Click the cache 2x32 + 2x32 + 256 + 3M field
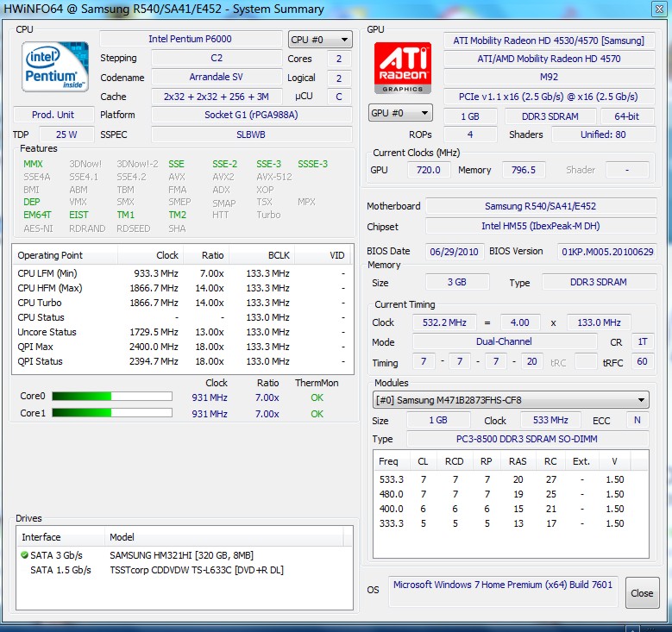The width and height of the screenshot is (672, 632). 217,97
